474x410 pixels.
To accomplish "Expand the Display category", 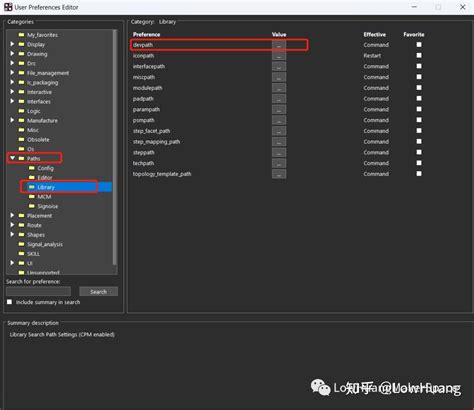I will click(12, 44).
